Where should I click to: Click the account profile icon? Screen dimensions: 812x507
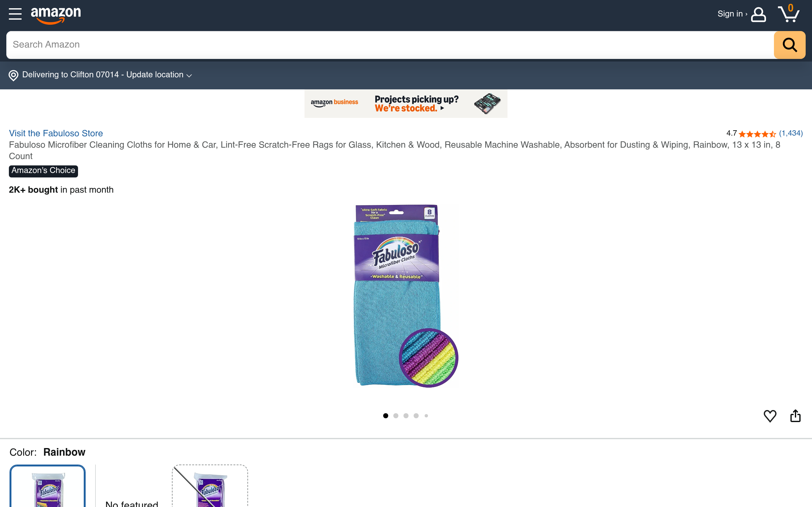coord(758,15)
